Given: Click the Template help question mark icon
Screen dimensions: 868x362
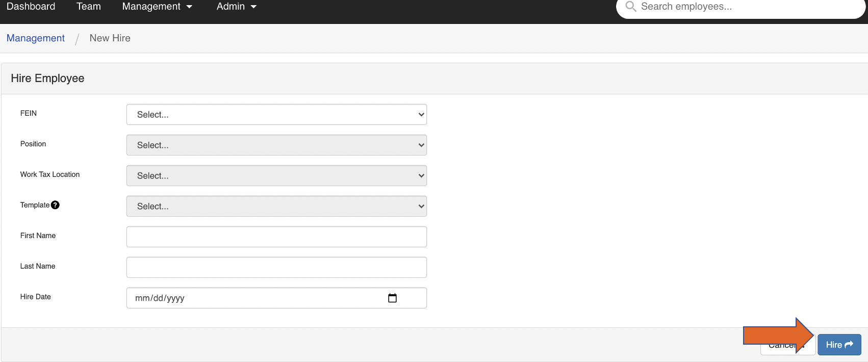Looking at the screenshot, I should [55, 205].
